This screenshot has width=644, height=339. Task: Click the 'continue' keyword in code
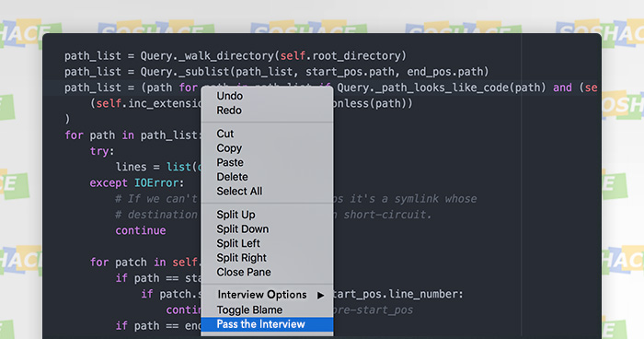pyautogui.click(x=141, y=230)
